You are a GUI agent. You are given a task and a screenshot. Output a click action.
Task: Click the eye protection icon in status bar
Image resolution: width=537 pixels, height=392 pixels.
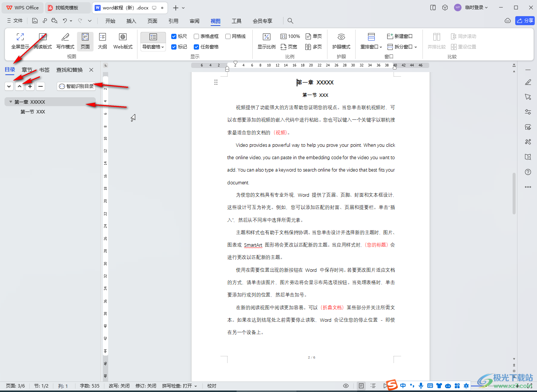(346, 386)
